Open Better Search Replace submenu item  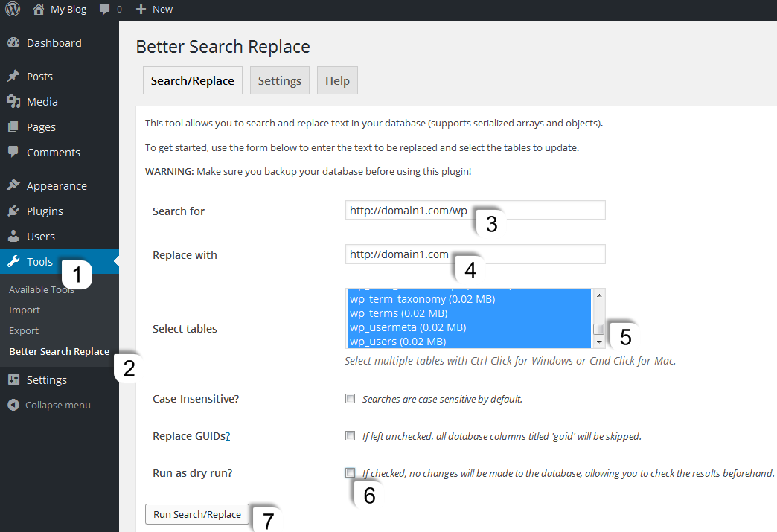(x=59, y=351)
